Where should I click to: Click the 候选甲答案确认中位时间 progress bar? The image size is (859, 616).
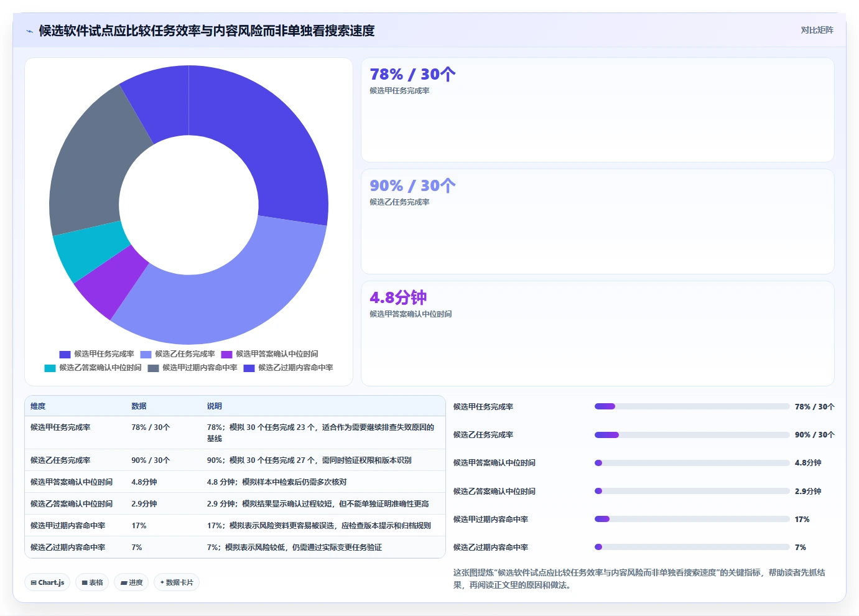click(692, 463)
